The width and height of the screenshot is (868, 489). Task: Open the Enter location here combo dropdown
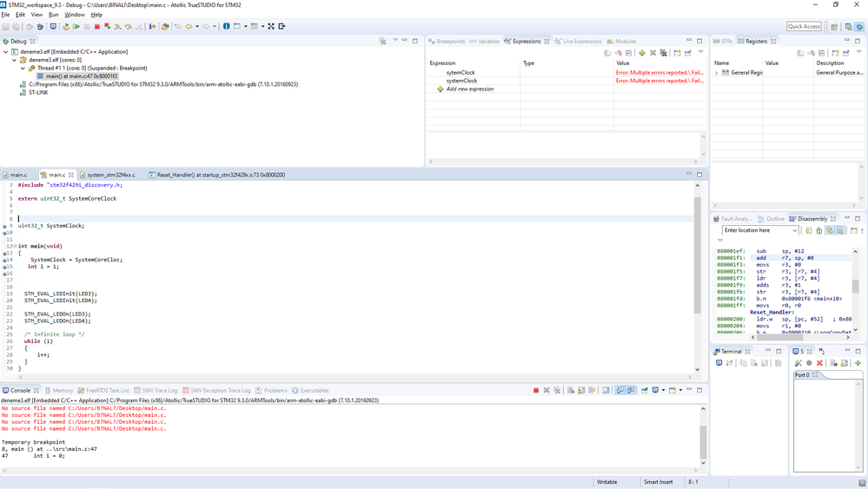(x=795, y=230)
